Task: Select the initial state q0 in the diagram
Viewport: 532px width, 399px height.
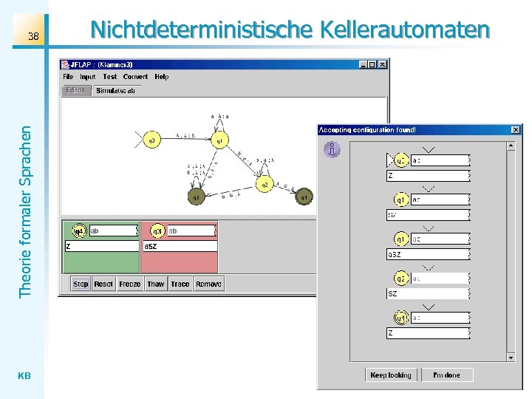Action: (x=151, y=140)
